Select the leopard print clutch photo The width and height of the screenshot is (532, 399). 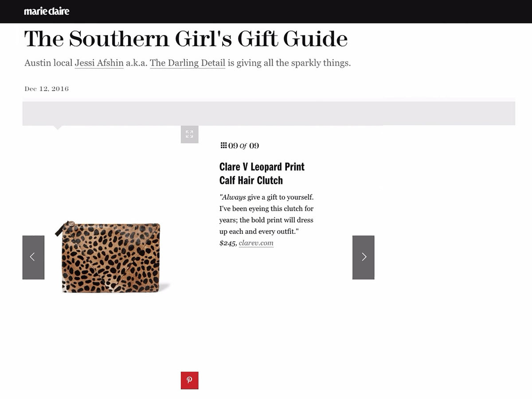coord(112,257)
